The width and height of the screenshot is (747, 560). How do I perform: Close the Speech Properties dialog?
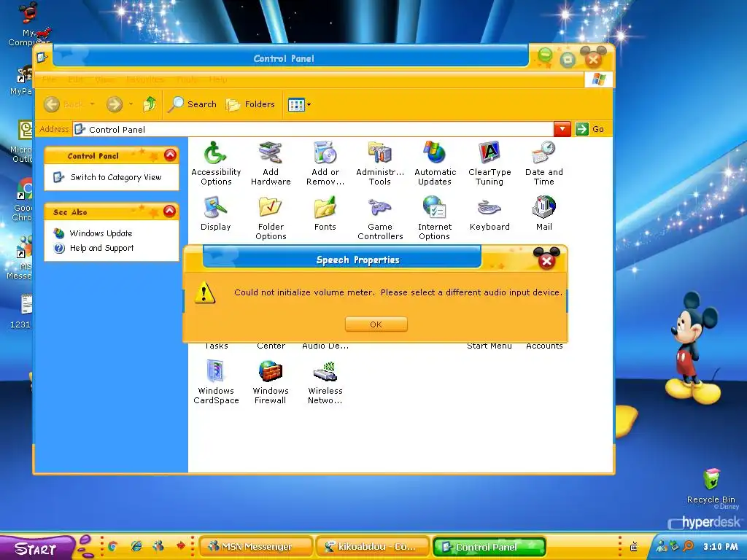546,260
